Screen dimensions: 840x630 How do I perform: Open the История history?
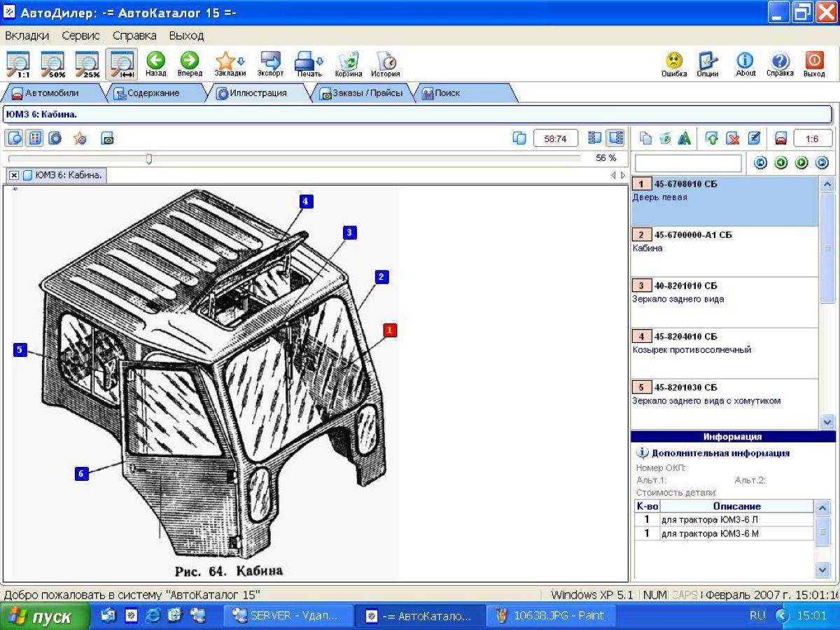coord(386,64)
